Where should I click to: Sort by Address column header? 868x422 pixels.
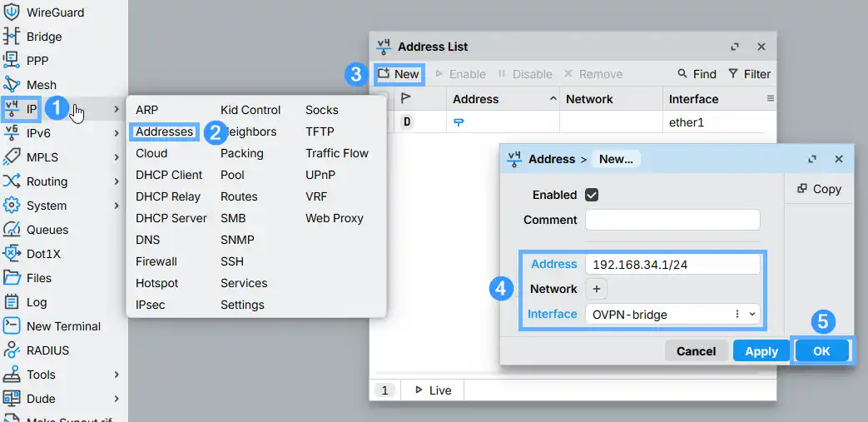point(503,99)
